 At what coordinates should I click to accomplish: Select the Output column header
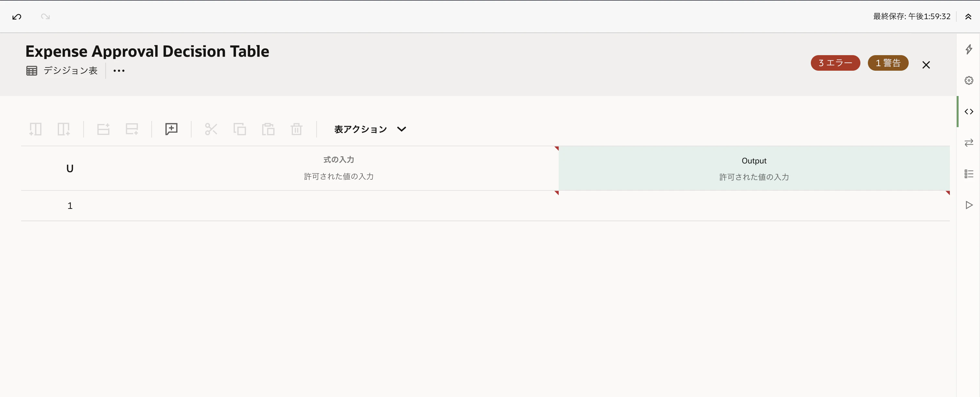(754, 161)
